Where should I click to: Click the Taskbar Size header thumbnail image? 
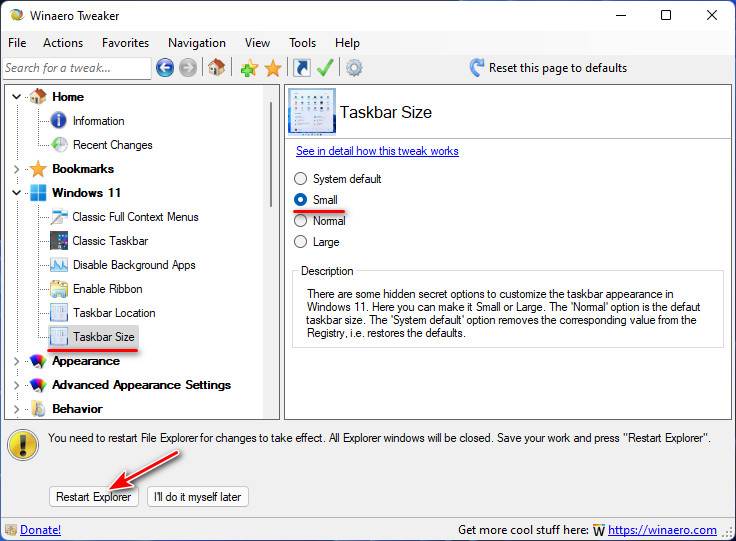[x=312, y=111]
